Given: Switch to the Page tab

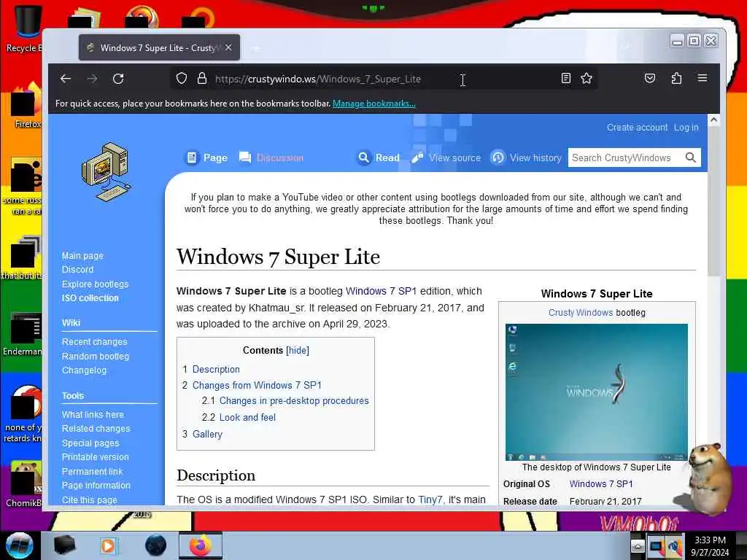Looking at the screenshot, I should [206, 157].
